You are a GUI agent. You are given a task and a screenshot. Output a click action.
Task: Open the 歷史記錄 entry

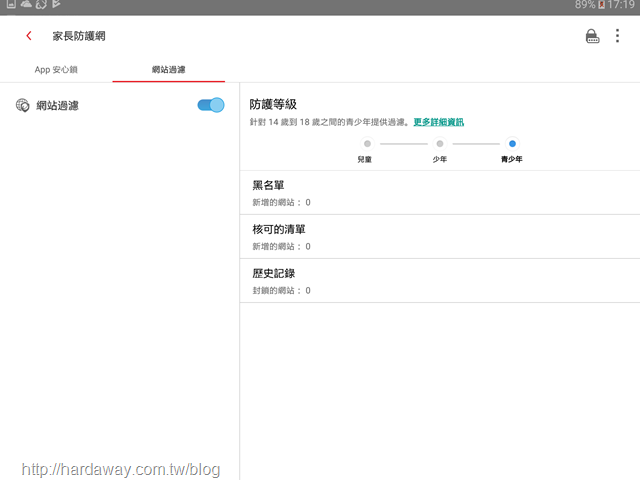(x=440, y=281)
